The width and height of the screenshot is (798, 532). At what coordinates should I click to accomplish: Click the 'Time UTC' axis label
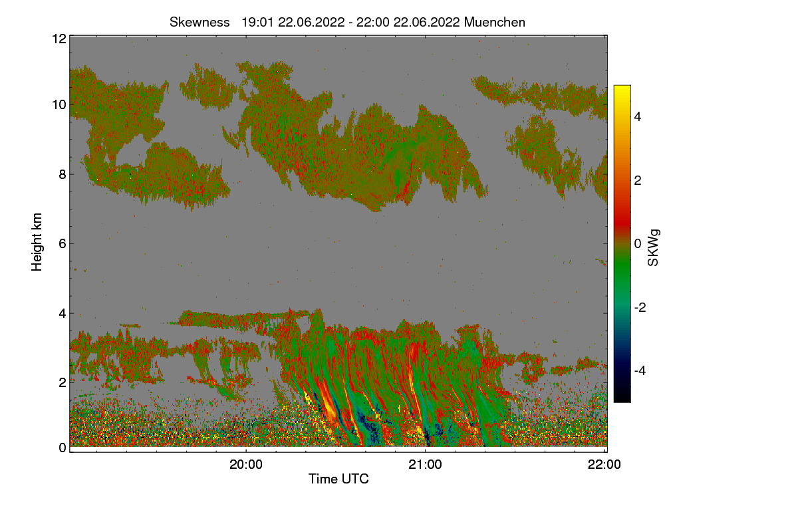(x=338, y=479)
